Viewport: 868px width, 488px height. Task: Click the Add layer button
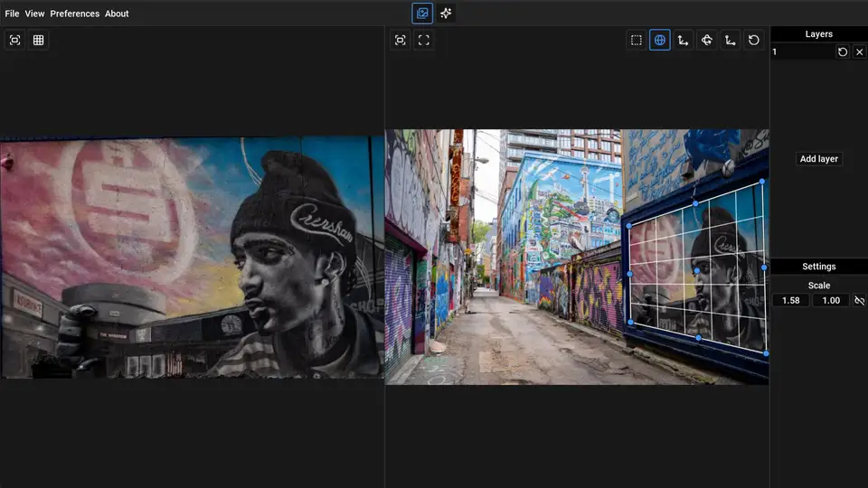(819, 159)
